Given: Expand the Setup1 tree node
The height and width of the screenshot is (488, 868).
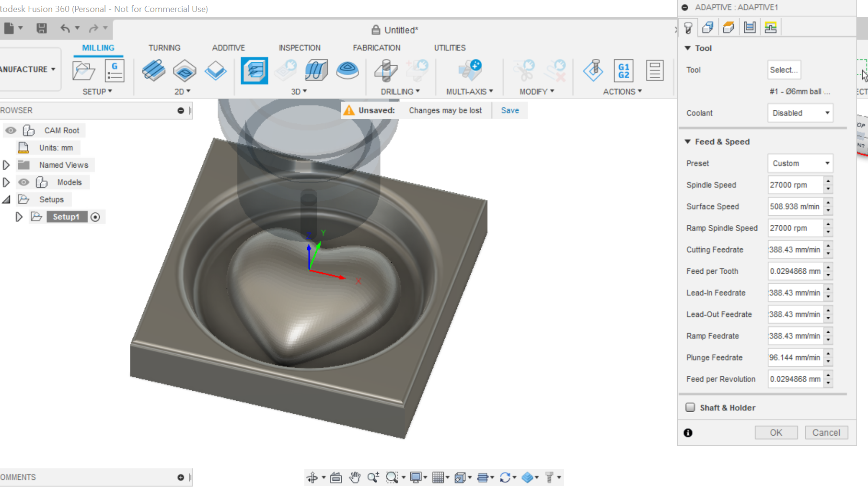Looking at the screenshot, I should coord(19,217).
